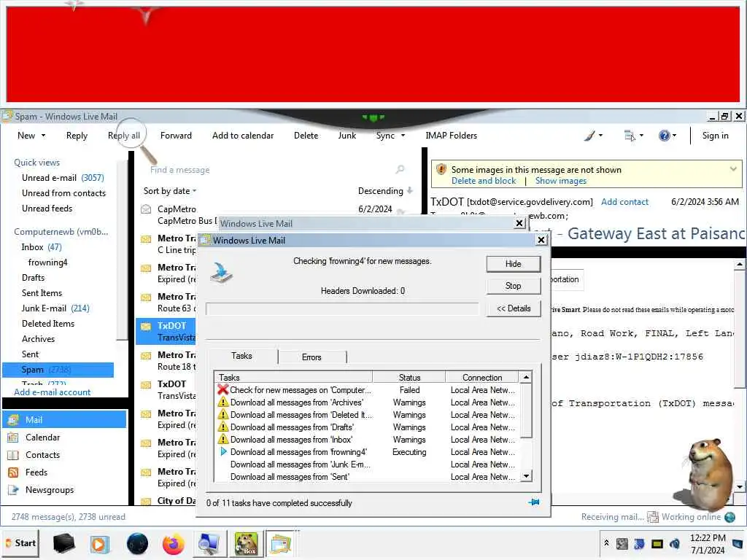Click the Connection column header
Viewport: 747px width, 560px height.
482,377
